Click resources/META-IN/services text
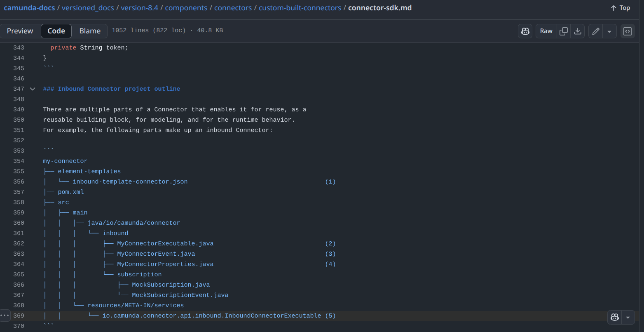This screenshot has width=644, height=332. pos(136,306)
